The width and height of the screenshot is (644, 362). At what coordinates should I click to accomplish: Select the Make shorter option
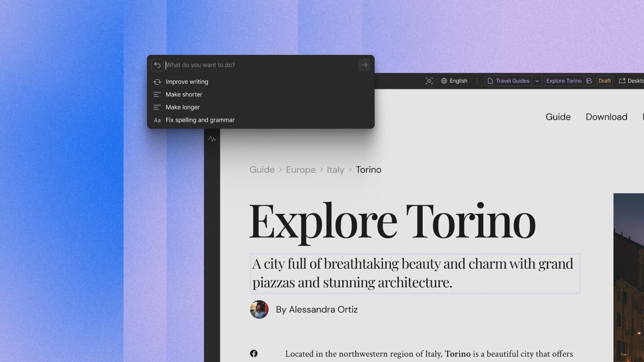[183, 95]
